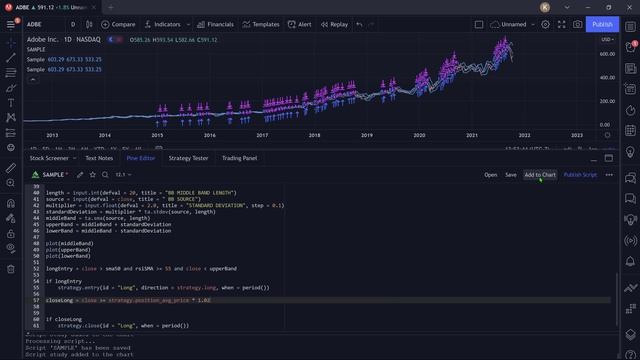
Task: Rename SAMPLE script with pencil icon
Action: [80, 175]
